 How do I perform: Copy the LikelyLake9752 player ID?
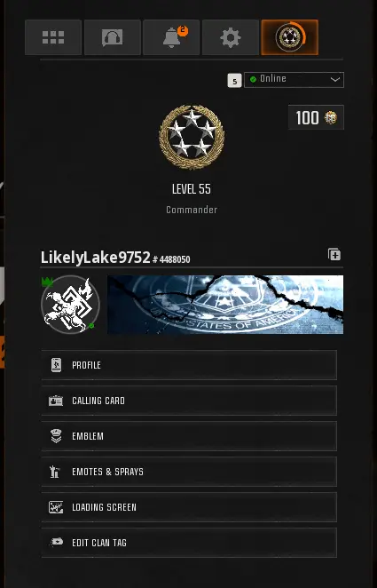tap(334, 255)
